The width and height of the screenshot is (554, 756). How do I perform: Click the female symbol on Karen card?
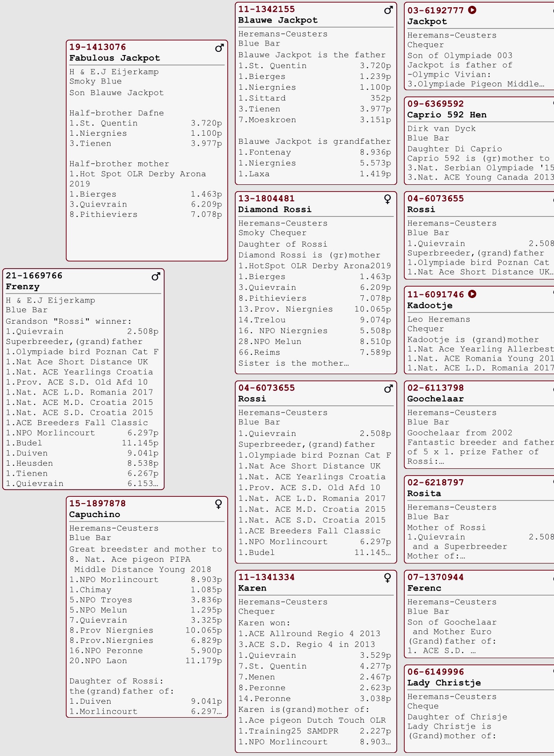tap(388, 578)
